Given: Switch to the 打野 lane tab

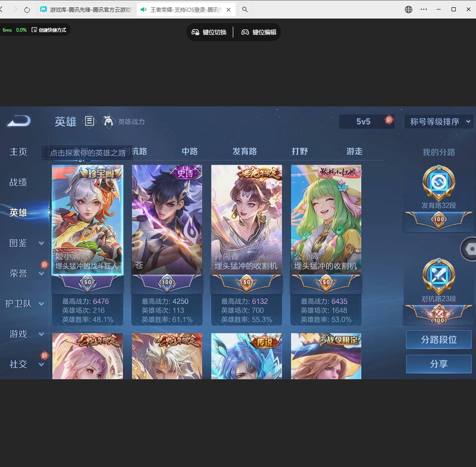Looking at the screenshot, I should [299, 152].
